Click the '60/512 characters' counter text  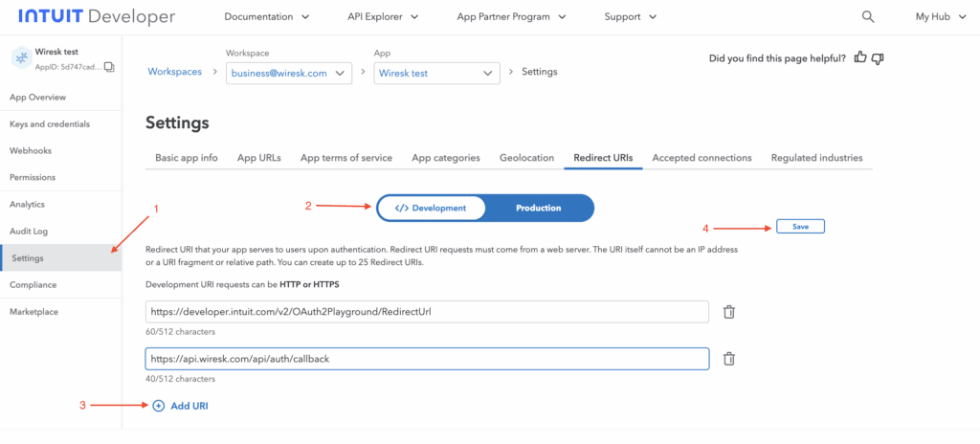point(180,332)
